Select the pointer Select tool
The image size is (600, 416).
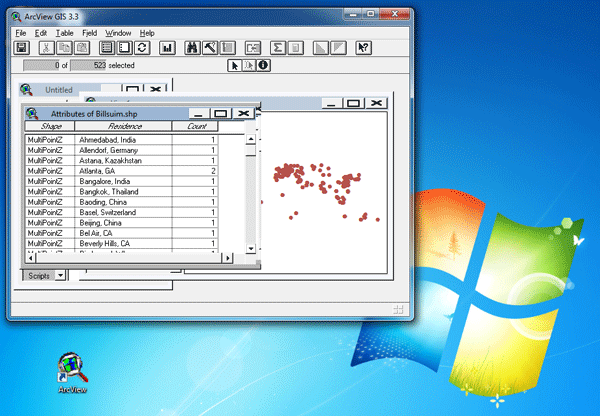point(234,65)
